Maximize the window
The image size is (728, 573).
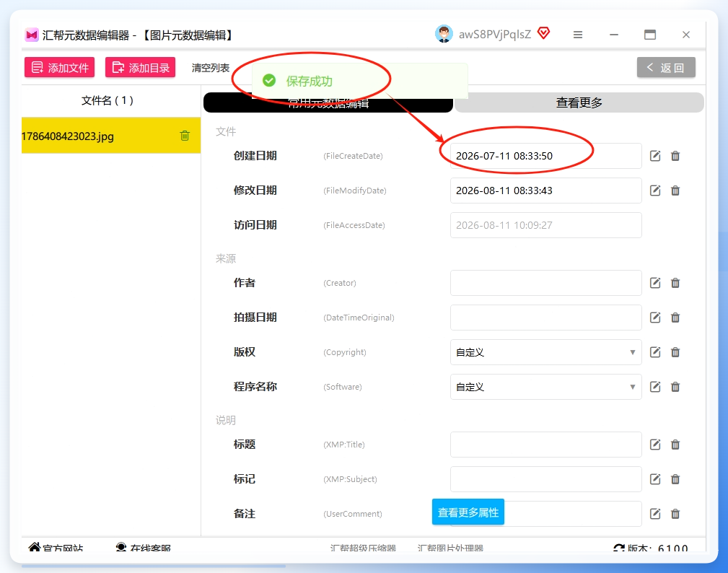[650, 35]
